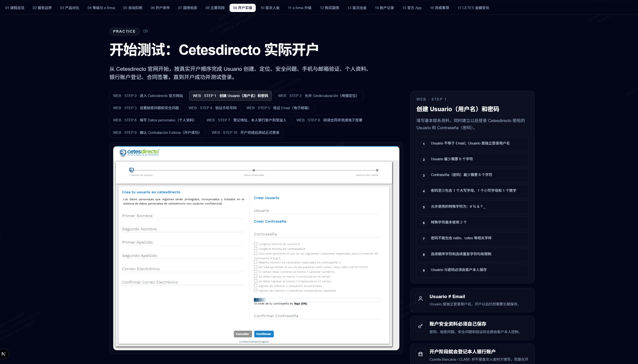
Task: Open the 11 e.firma 升级 tab
Action: click(300, 8)
